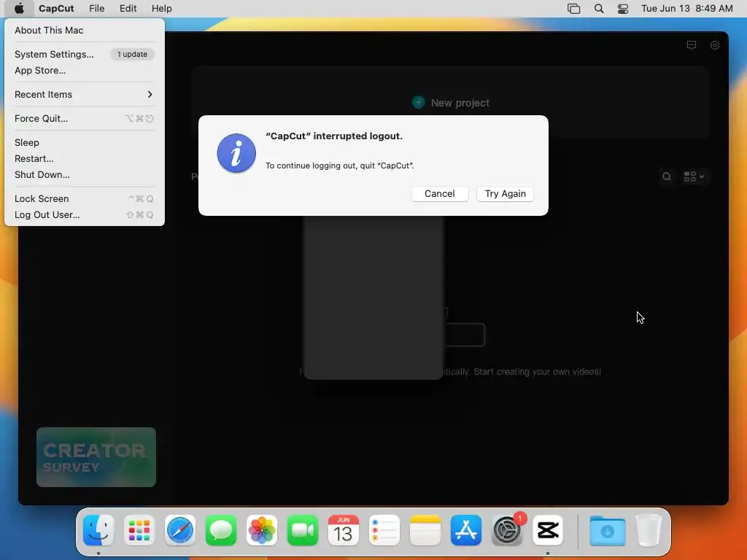Open System Settings Dock icon
Screen dimensions: 747x560
click(507, 531)
